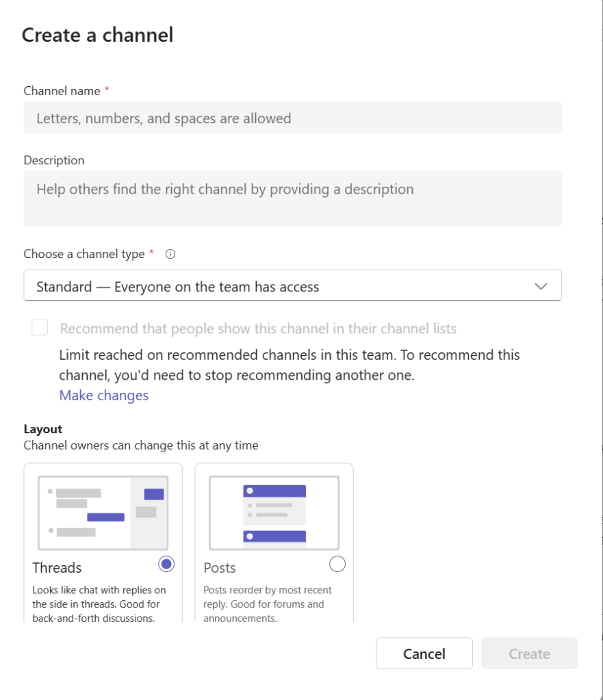
Task: Click the "Threads" layout title text
Action: tap(57, 568)
